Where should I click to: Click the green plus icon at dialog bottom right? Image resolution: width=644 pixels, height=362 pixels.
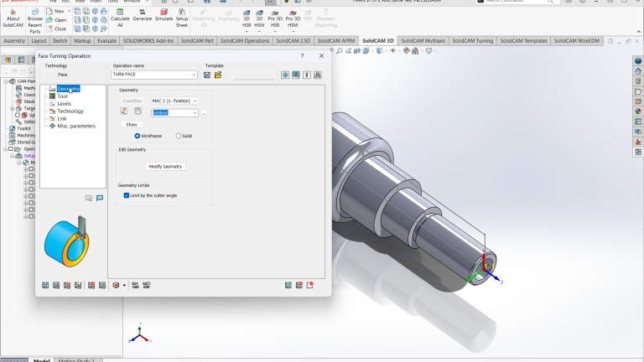288,285
